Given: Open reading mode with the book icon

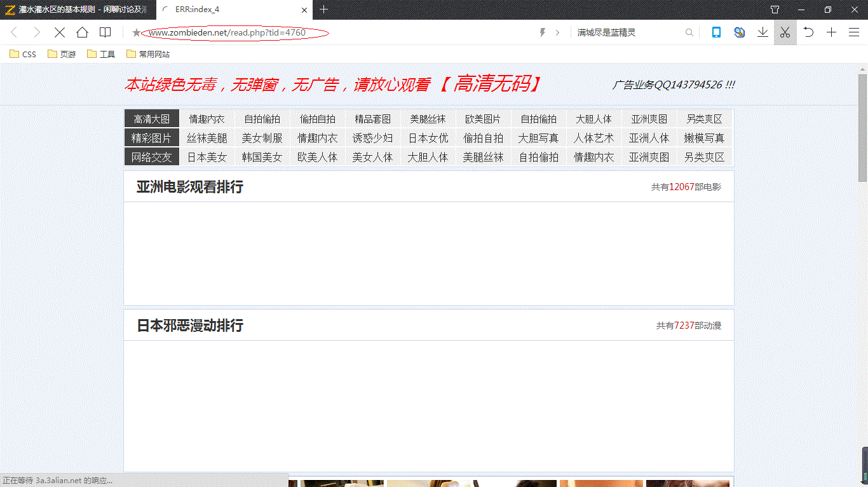Looking at the screenshot, I should (105, 32).
